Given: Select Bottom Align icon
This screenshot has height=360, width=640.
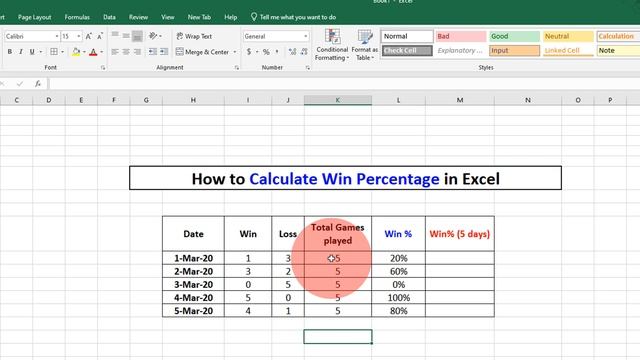Looking at the screenshot, I should [137, 36].
